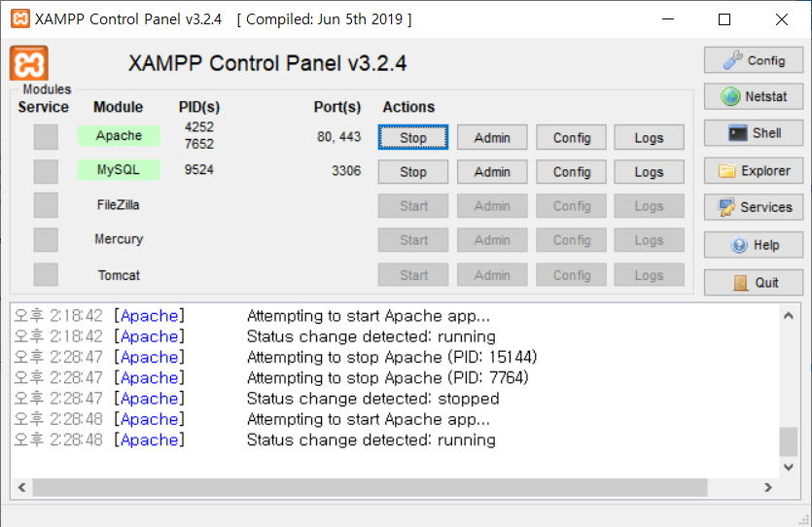The image size is (812, 527).
Task: Stop the Apache module
Action: [x=412, y=137]
